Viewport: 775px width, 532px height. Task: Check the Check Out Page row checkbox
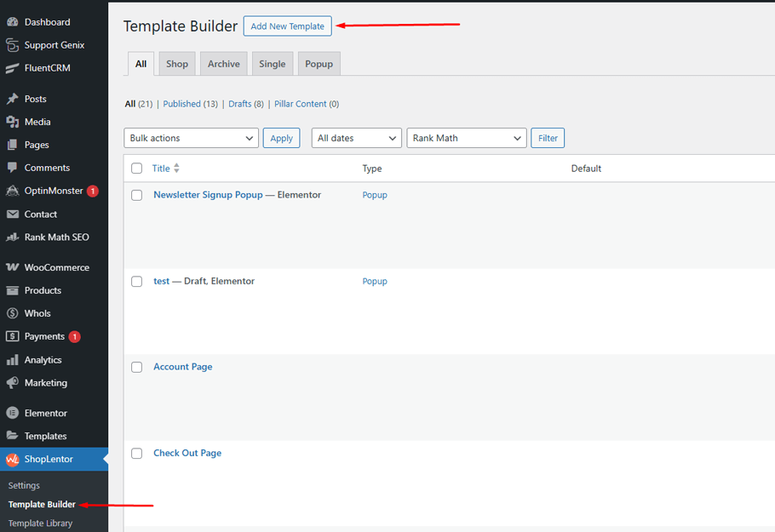click(137, 454)
